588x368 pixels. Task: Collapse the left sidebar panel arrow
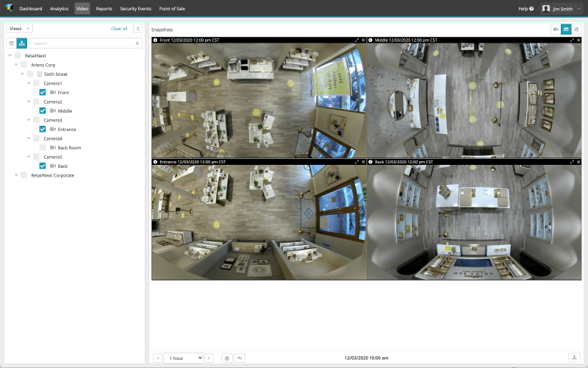(x=138, y=29)
